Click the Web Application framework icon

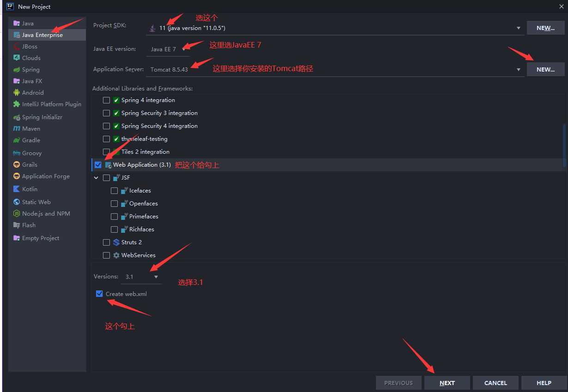point(109,165)
